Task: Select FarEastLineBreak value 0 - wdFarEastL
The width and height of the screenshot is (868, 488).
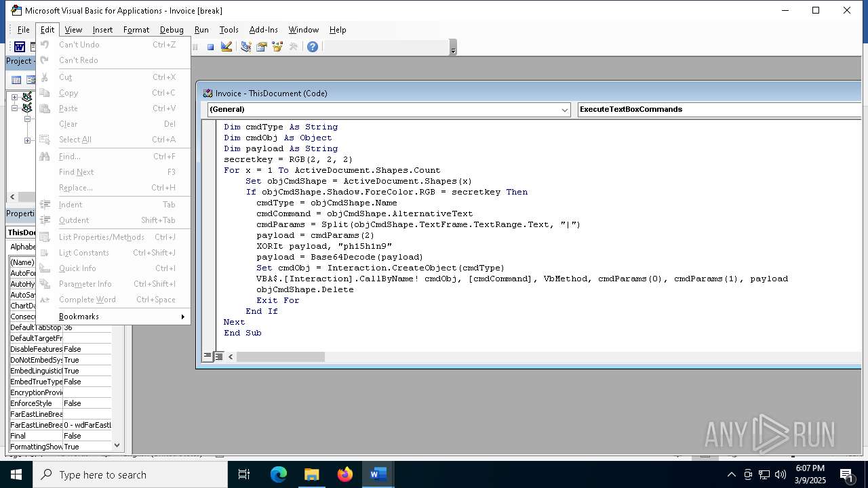Action: click(87, 425)
